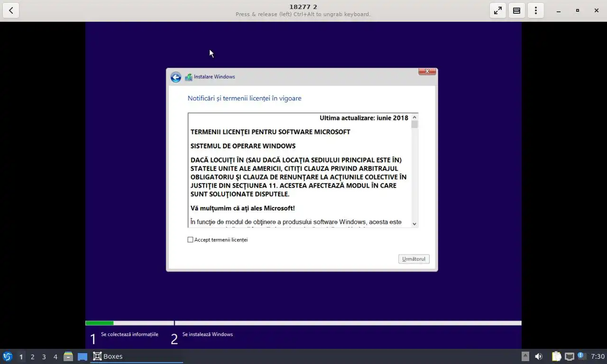Image resolution: width=607 pixels, height=364 pixels.
Task: Open the Boxes three-dot options menu
Action: [x=536, y=10]
